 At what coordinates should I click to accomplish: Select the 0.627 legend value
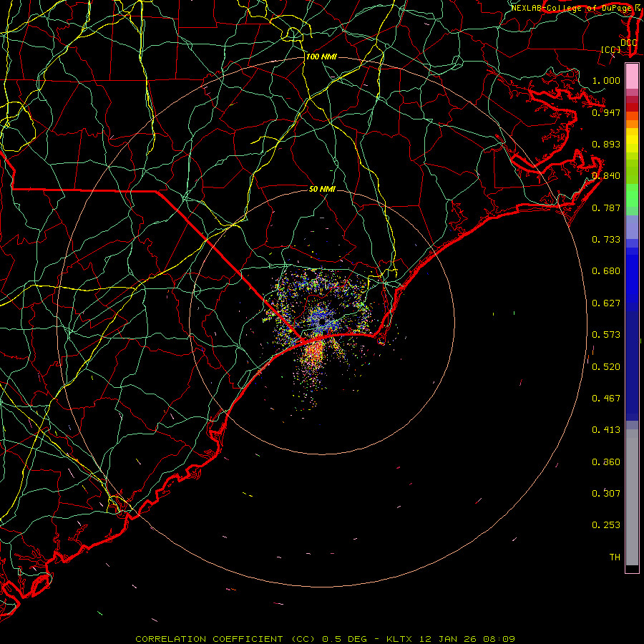tap(606, 303)
